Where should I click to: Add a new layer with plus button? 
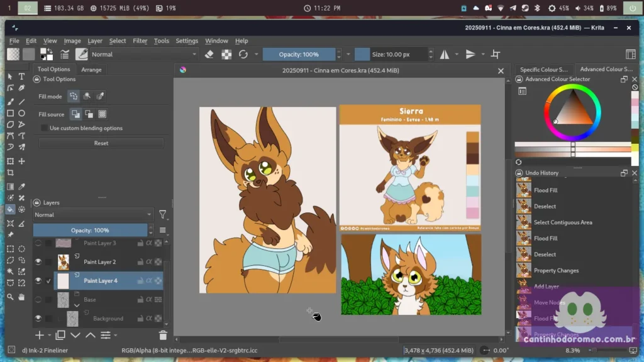39,336
